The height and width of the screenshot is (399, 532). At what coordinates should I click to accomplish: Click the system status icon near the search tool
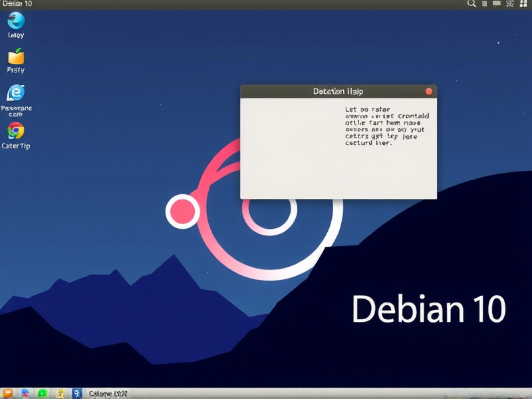coord(484,4)
